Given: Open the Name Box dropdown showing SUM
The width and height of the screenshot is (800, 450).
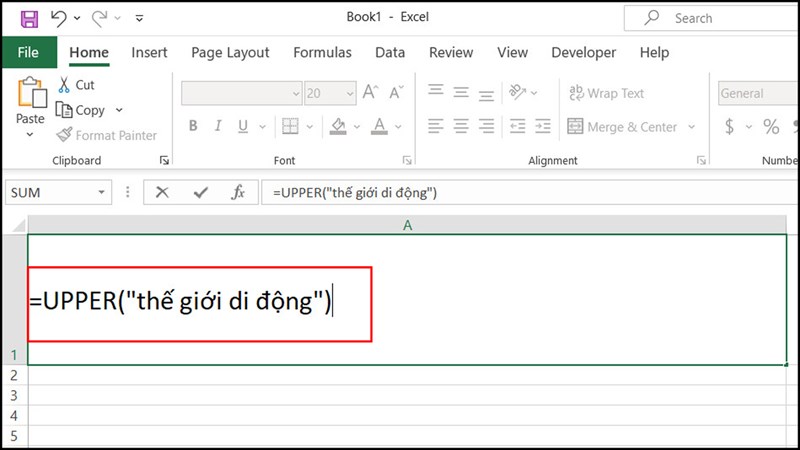Looking at the screenshot, I should coord(102,192).
